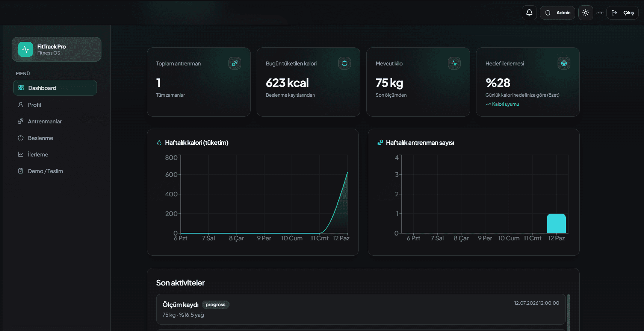The height and width of the screenshot is (331, 644).
Task: Open the Profil menu item
Action: tap(55, 105)
